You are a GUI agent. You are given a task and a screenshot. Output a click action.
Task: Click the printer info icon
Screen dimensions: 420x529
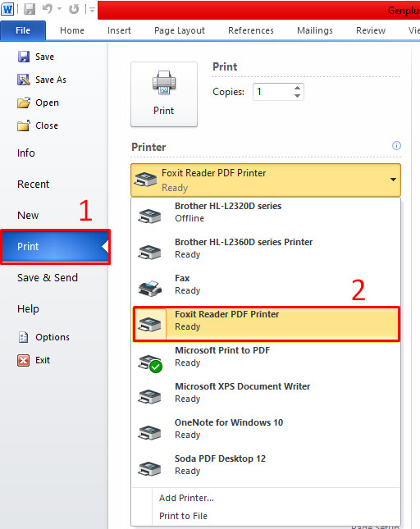click(x=396, y=146)
